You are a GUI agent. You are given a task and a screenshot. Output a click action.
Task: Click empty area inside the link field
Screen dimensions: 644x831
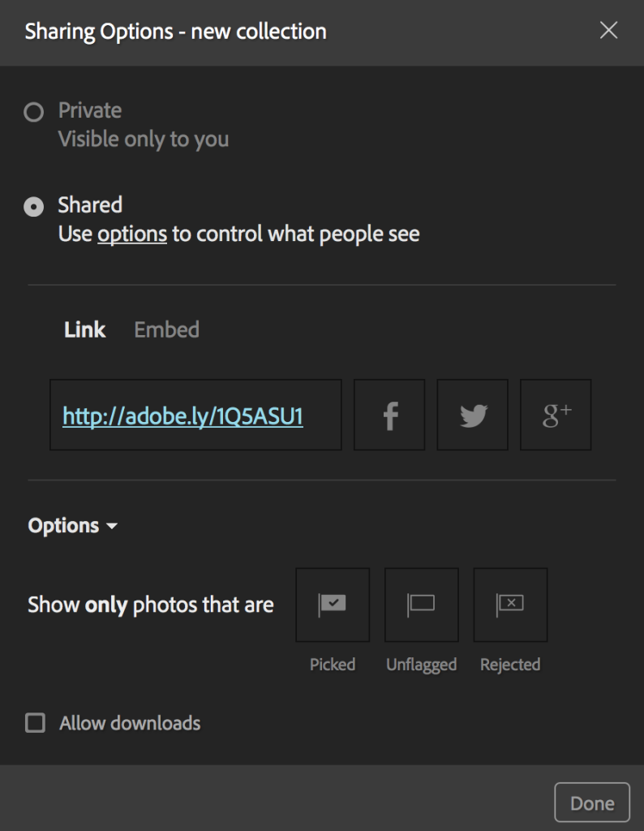322,415
